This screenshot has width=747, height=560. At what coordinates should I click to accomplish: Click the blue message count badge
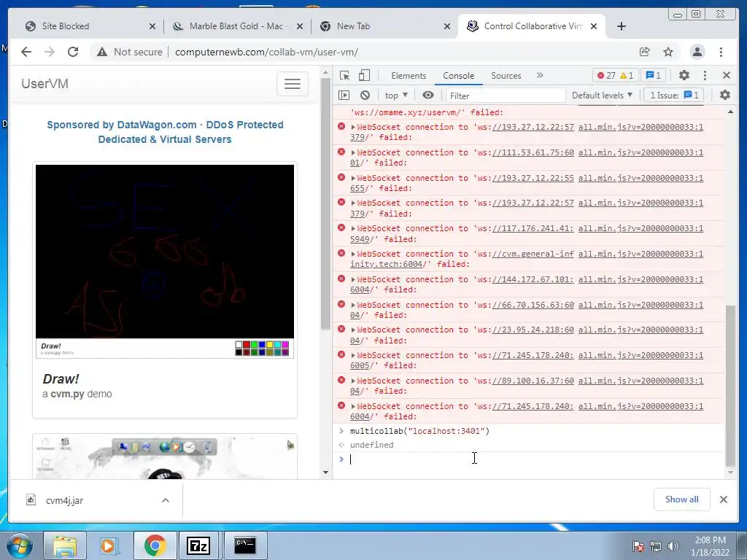point(654,75)
